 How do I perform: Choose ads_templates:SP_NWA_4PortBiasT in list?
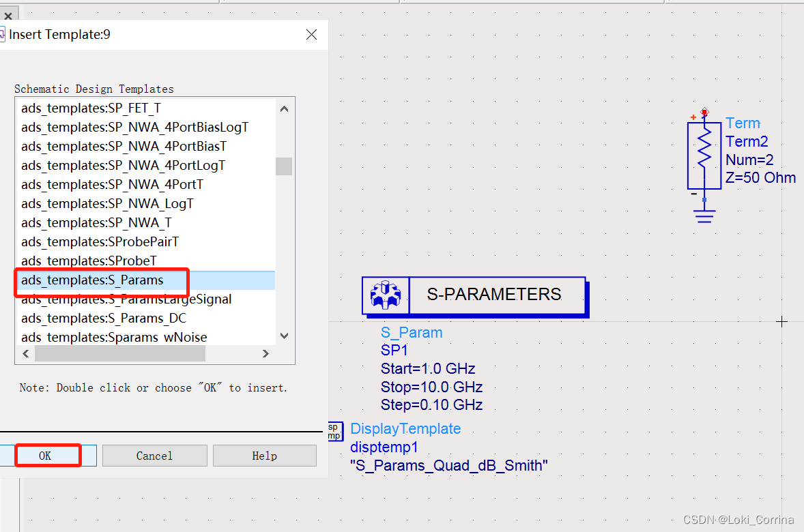(x=145, y=147)
